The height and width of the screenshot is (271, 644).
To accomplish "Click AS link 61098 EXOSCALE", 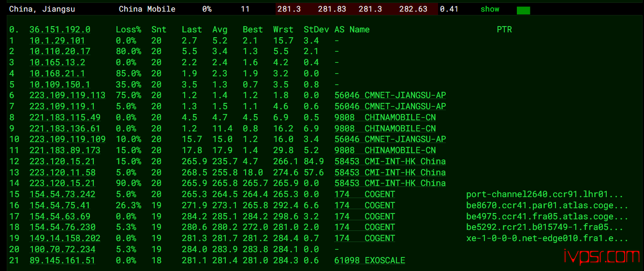I will pos(369,260).
